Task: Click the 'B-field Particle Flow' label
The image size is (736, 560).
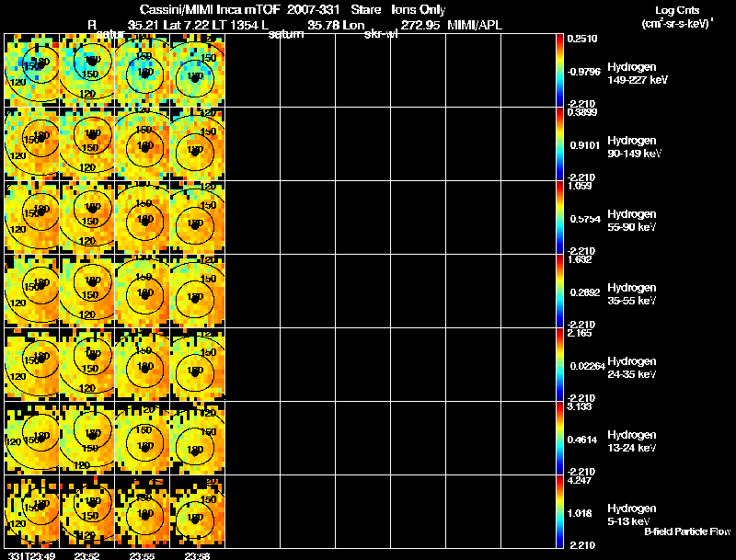Action: pyautogui.click(x=687, y=531)
